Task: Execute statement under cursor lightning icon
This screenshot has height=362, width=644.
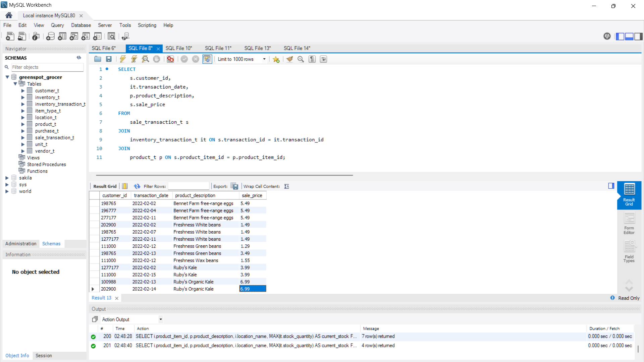Action: pos(134,59)
